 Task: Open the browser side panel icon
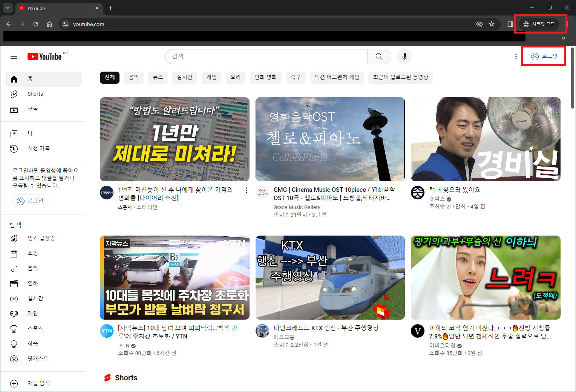tap(510, 24)
